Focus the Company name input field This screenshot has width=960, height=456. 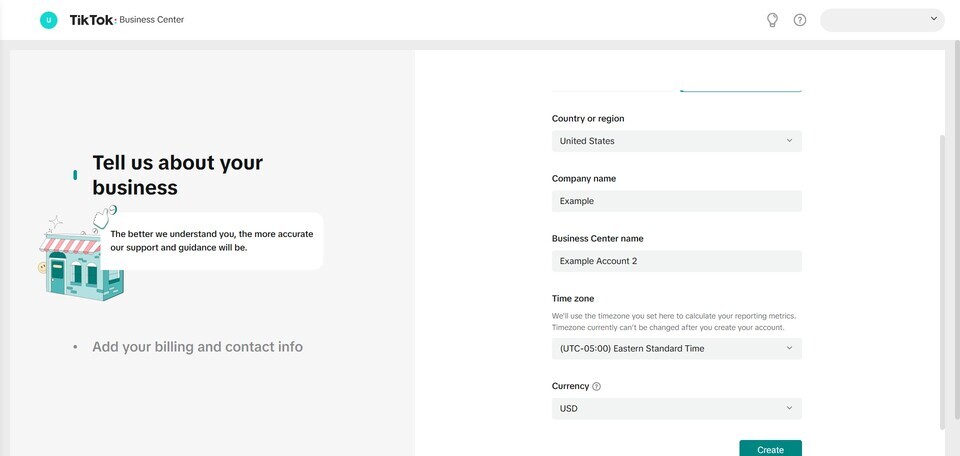(x=676, y=201)
